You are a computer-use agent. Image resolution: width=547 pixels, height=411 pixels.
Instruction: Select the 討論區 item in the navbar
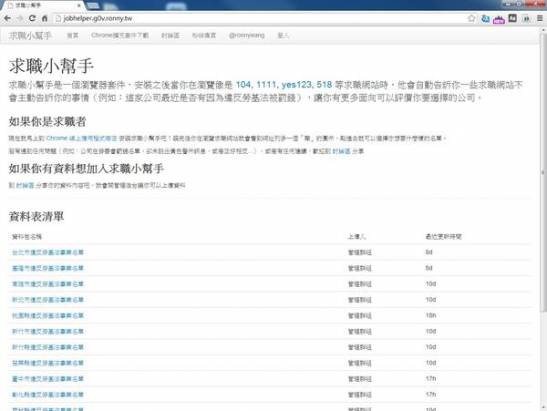(x=170, y=35)
